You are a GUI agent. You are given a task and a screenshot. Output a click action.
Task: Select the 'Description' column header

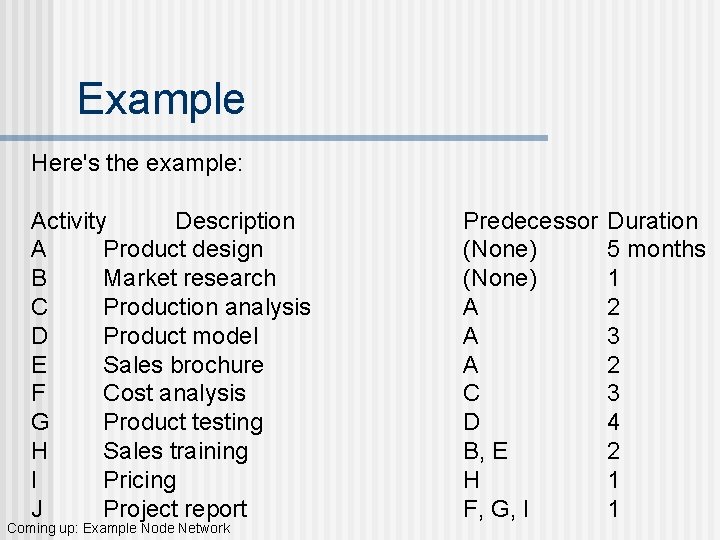click(x=235, y=221)
